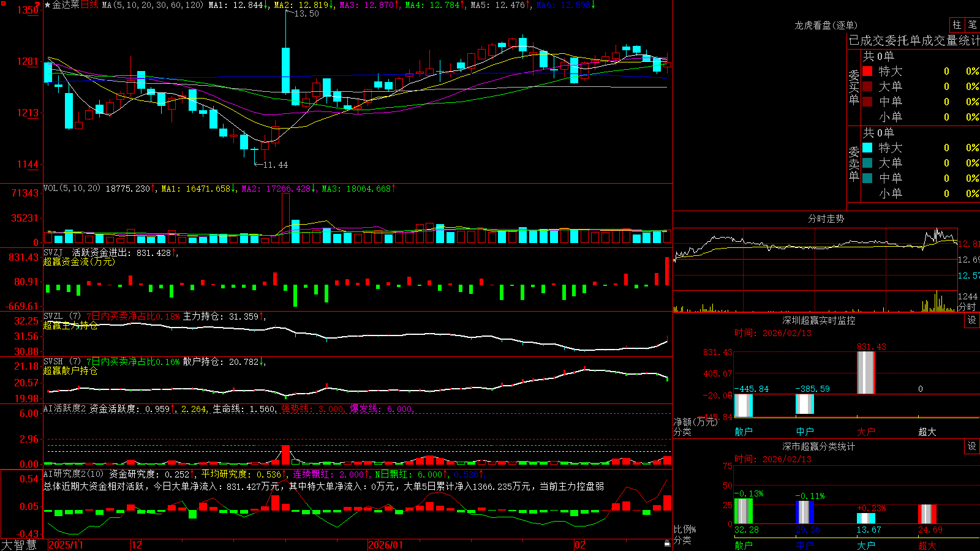Image resolution: width=980 pixels, height=551 pixels.
Task: Click the 02 month marker on time axis
Action: point(580,545)
